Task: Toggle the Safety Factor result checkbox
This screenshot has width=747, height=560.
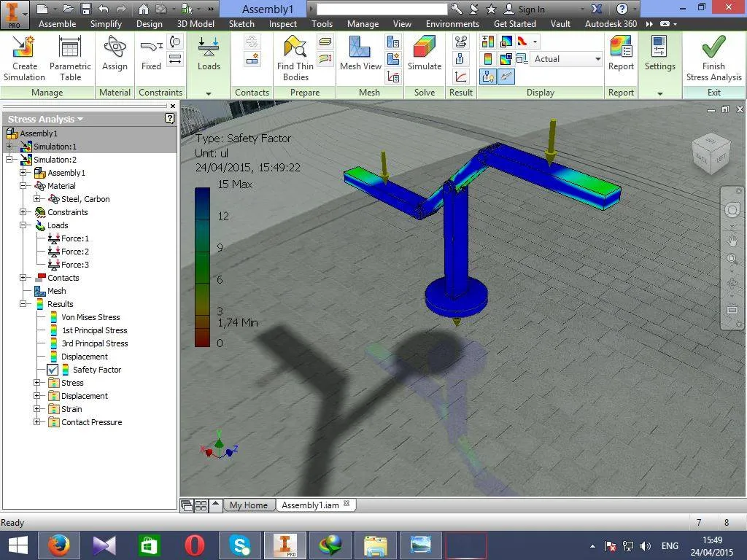Action: [x=53, y=370]
